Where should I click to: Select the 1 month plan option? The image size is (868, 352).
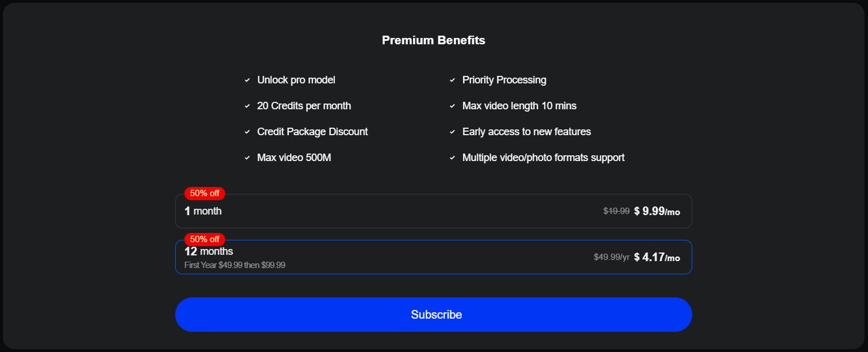click(402, 211)
